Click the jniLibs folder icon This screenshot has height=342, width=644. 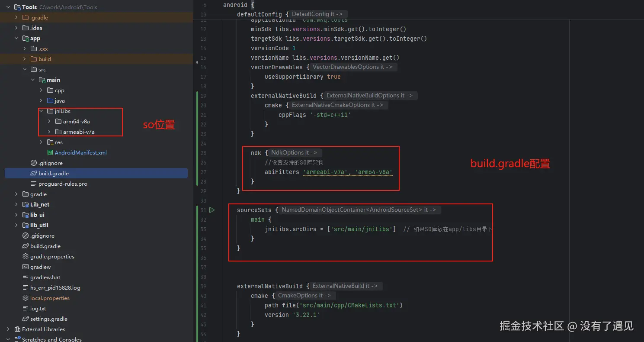tap(50, 111)
